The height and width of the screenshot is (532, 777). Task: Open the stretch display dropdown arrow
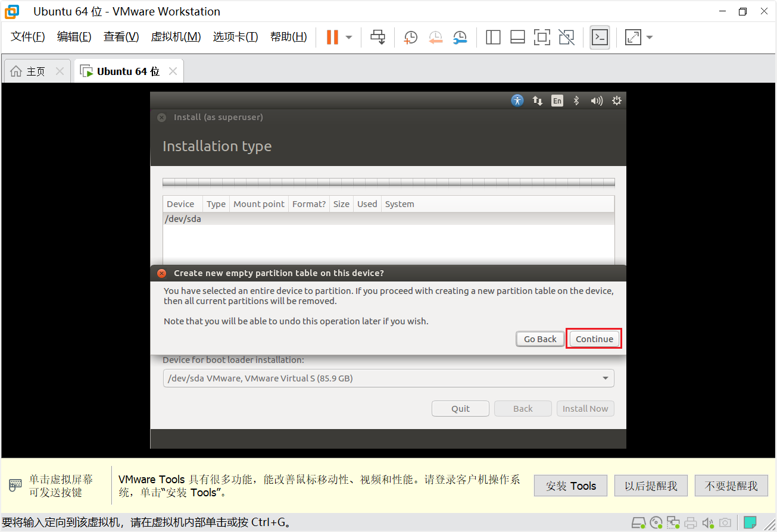(x=650, y=37)
